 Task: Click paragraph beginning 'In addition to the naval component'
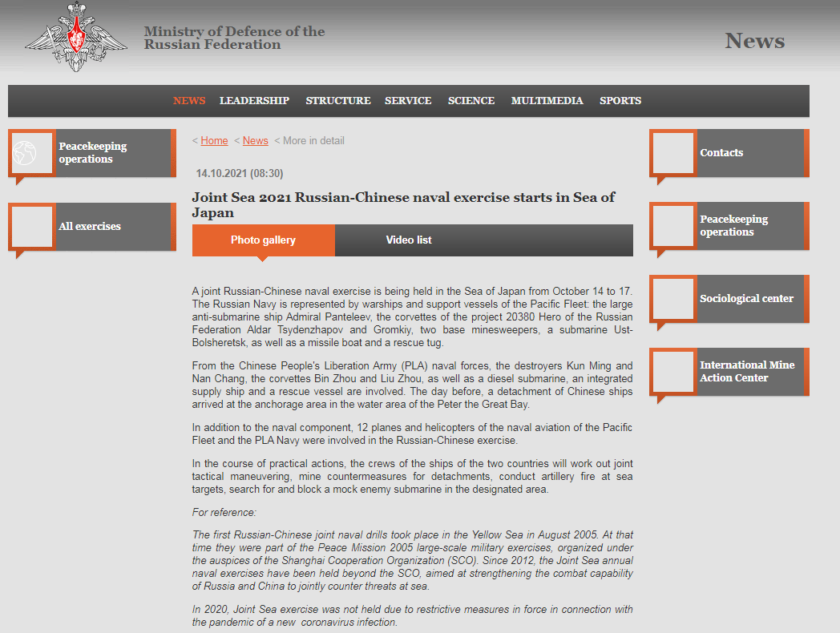412,433
